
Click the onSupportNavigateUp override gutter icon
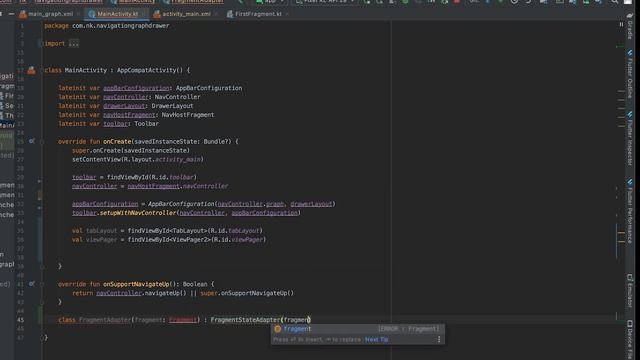click(31, 284)
